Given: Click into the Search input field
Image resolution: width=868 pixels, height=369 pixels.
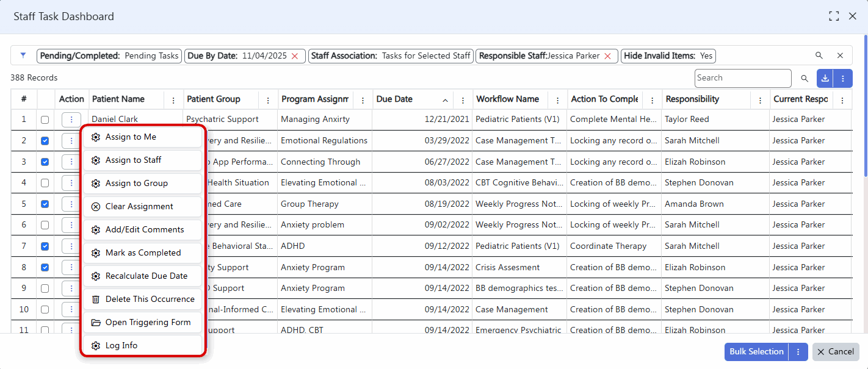Looking at the screenshot, I should pyautogui.click(x=743, y=78).
